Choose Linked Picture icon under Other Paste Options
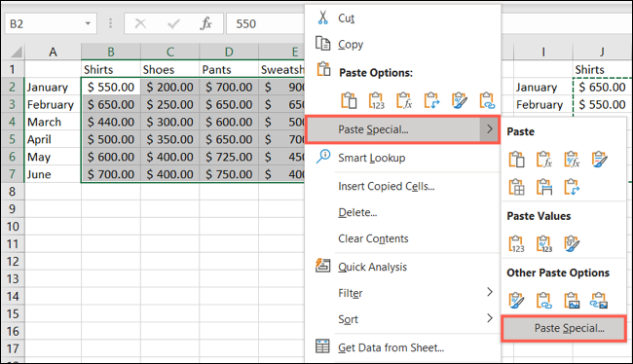Screen dimensions: 633x364 point(599,301)
